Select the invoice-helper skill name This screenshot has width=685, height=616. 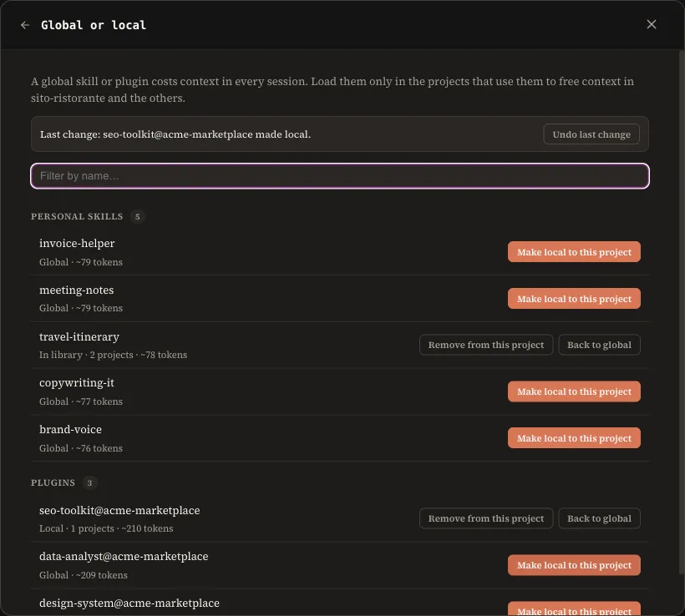[77, 243]
